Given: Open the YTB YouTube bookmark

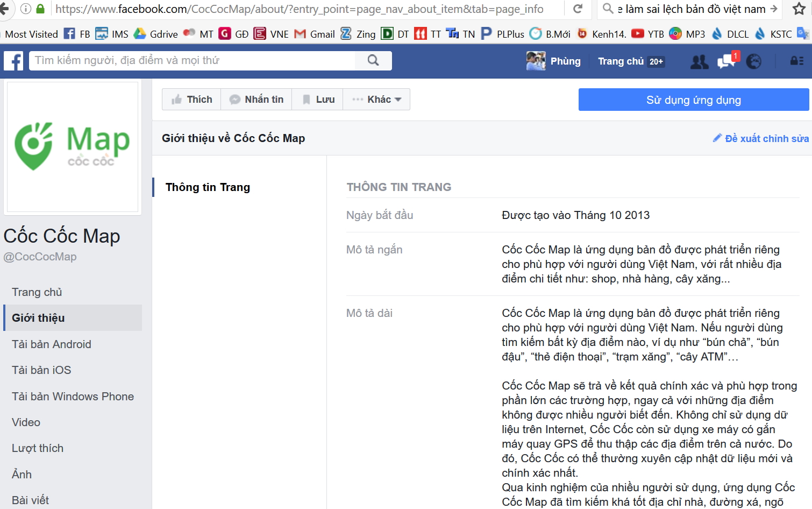Looking at the screenshot, I should [x=648, y=34].
